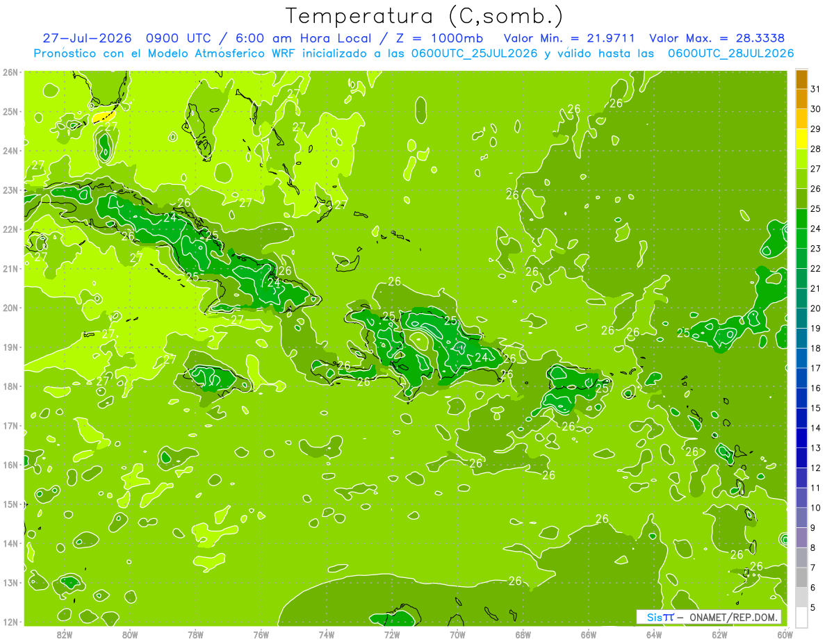Click the '72W' longitude axis label
Viewport: 834px width, 644px height.
coord(391,634)
